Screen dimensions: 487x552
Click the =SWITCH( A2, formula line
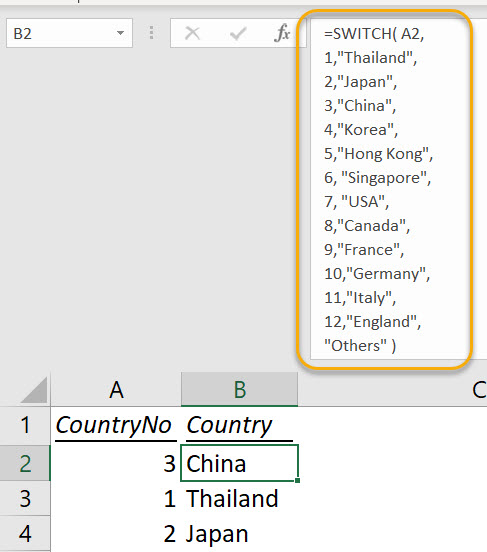[374, 34]
